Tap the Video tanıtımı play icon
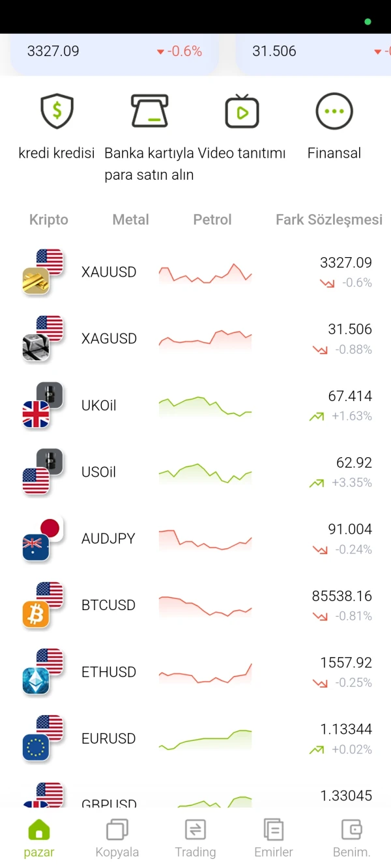391x868 pixels. pos(242,111)
